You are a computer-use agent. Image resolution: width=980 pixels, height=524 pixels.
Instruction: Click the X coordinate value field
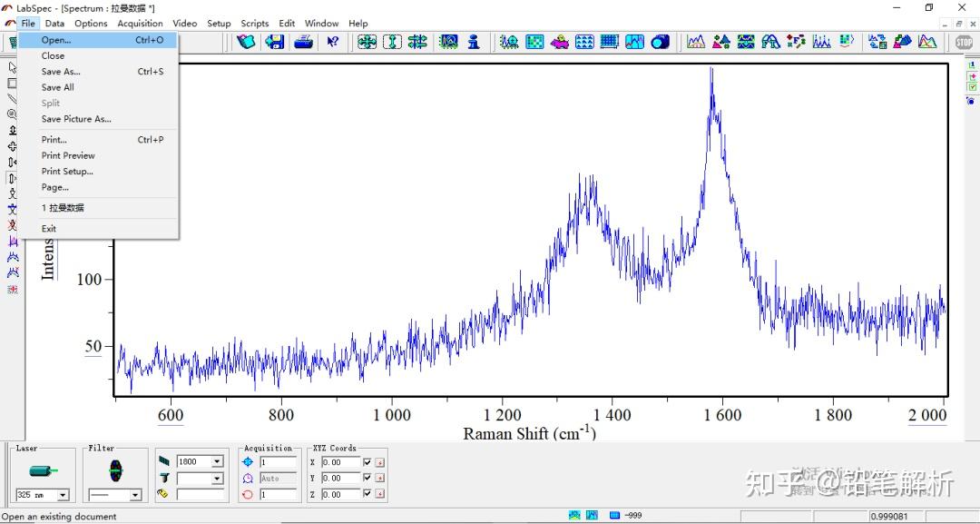pyautogui.click(x=340, y=462)
